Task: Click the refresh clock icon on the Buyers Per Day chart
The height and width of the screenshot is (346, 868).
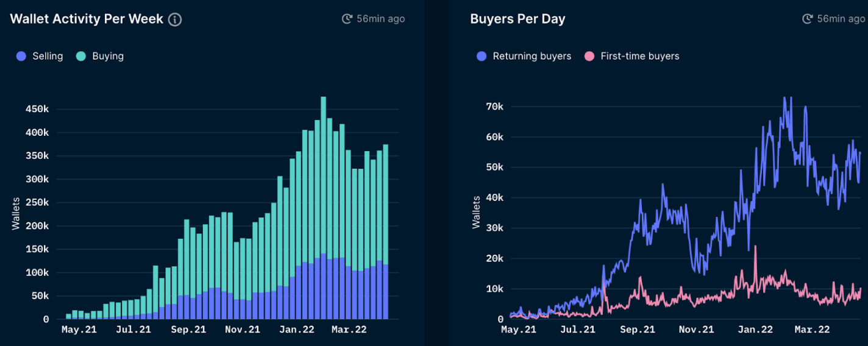Action: pos(808,19)
